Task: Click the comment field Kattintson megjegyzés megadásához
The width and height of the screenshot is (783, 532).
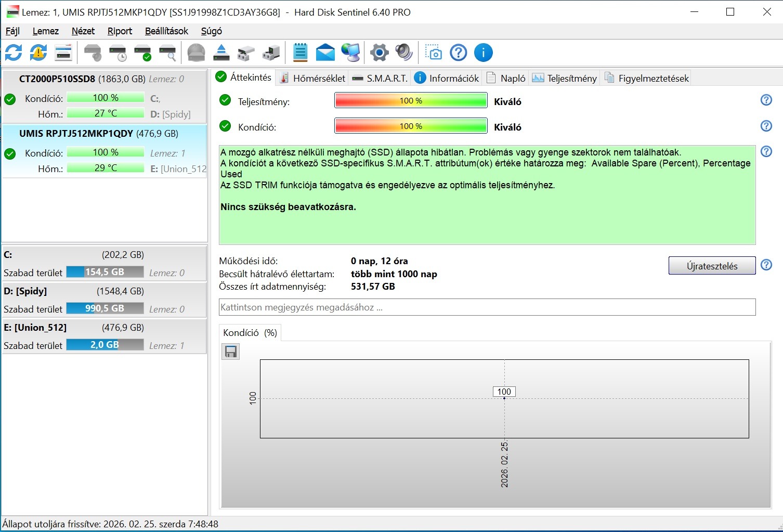Action: pos(487,307)
